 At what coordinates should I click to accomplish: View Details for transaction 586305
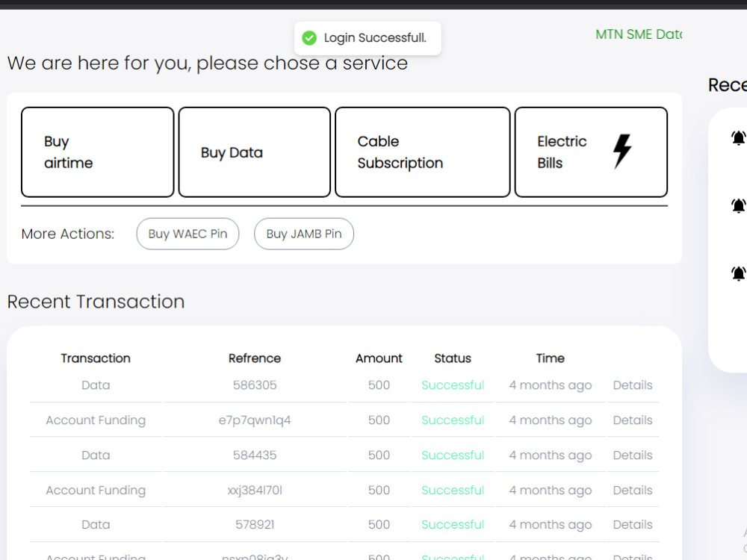click(633, 385)
